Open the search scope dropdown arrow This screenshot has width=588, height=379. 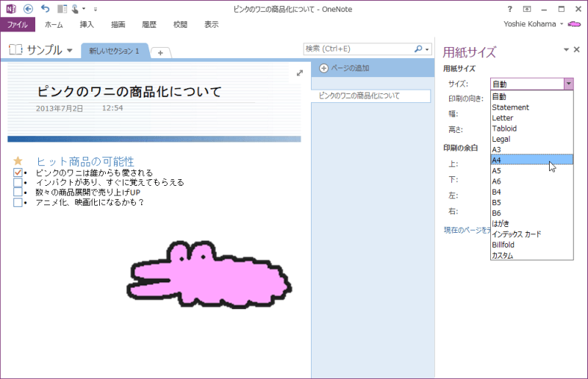click(x=427, y=49)
